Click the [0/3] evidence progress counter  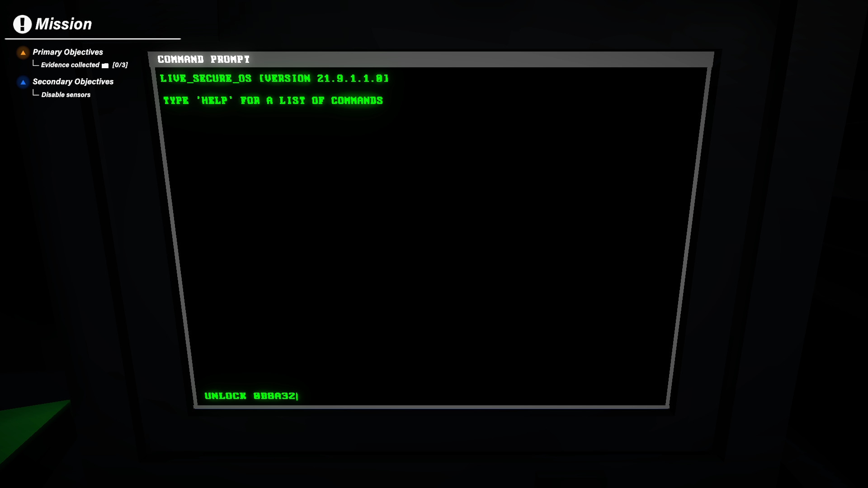120,65
